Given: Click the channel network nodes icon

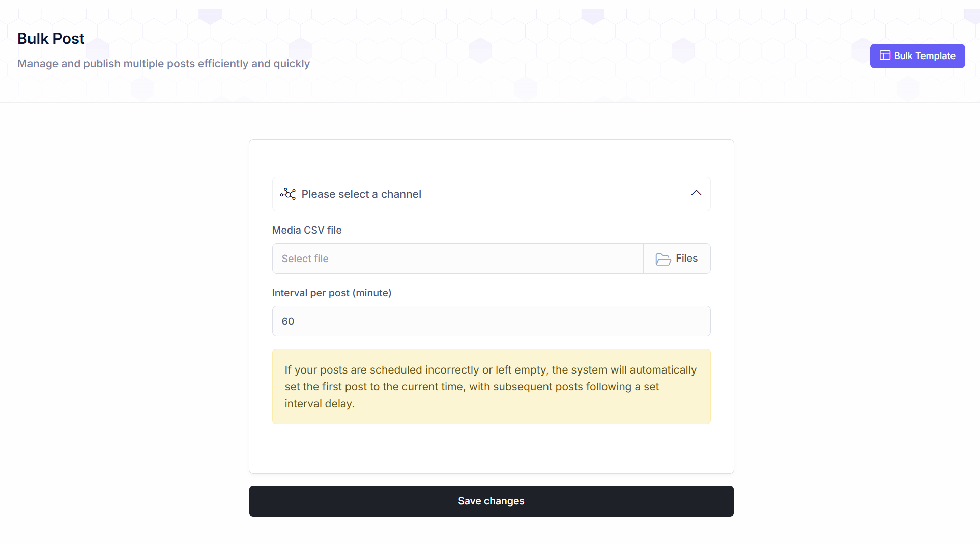Looking at the screenshot, I should coord(287,194).
